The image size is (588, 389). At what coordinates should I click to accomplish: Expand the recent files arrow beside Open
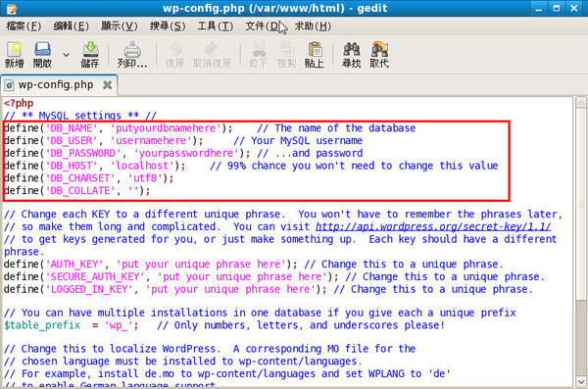(x=66, y=55)
